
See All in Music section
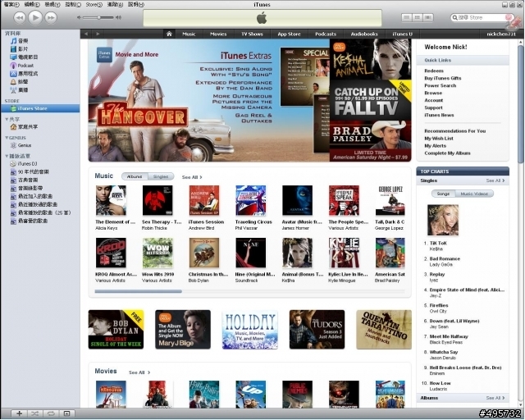[192, 177]
